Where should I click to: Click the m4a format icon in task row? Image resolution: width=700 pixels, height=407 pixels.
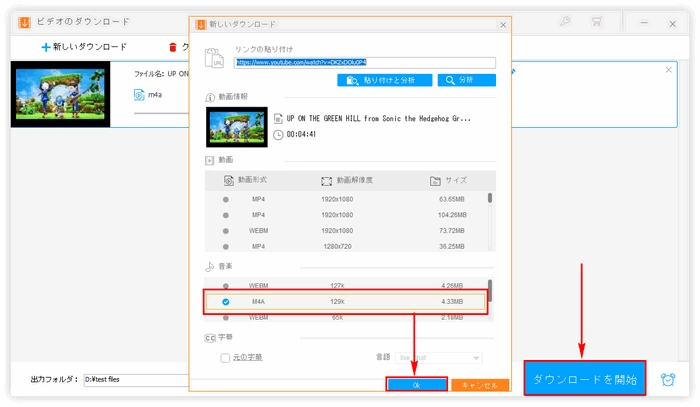pyautogui.click(x=140, y=95)
